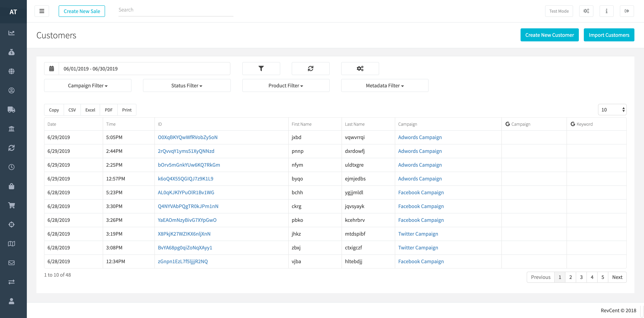This screenshot has height=318, width=644.
Task: Open table settings gears icon
Action: [360, 68]
